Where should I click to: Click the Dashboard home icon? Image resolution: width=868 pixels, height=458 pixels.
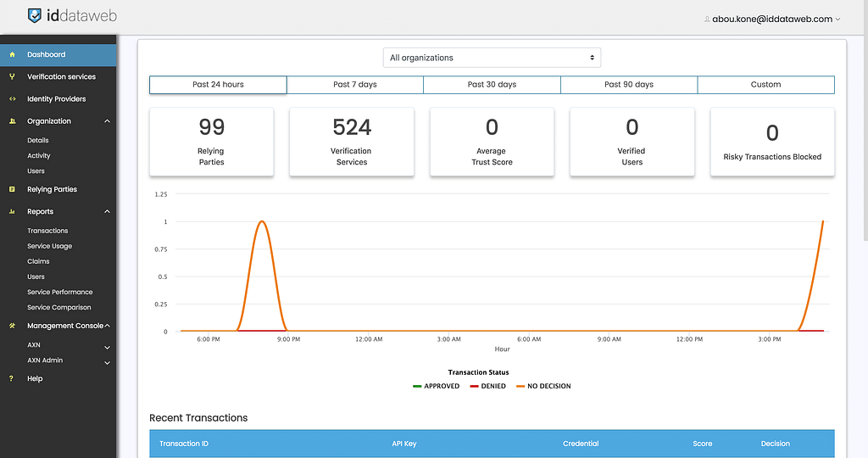[x=12, y=54]
